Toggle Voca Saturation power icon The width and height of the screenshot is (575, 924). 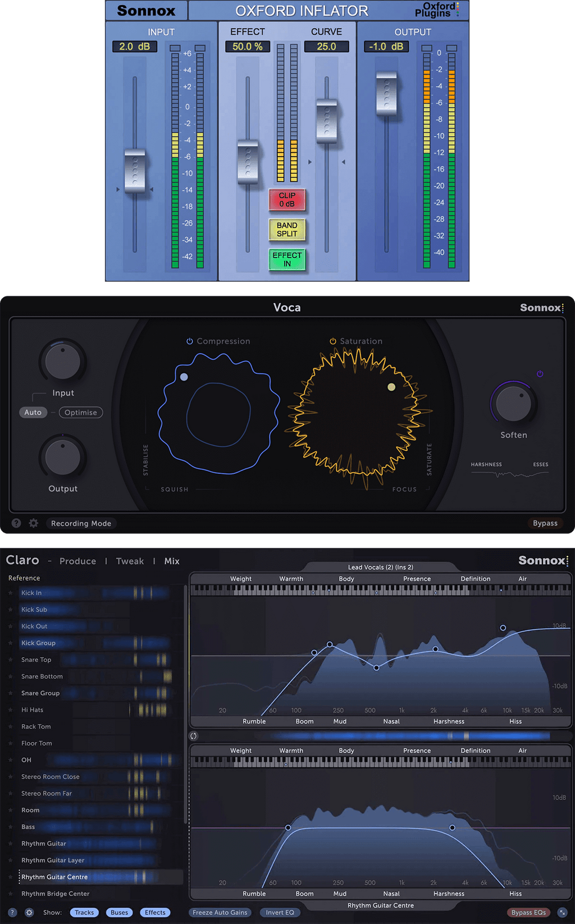(333, 341)
